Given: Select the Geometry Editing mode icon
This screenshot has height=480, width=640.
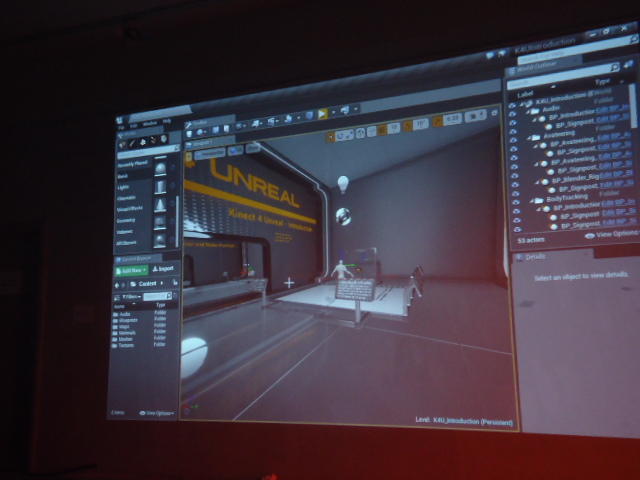Looking at the screenshot, I should point(164,139).
